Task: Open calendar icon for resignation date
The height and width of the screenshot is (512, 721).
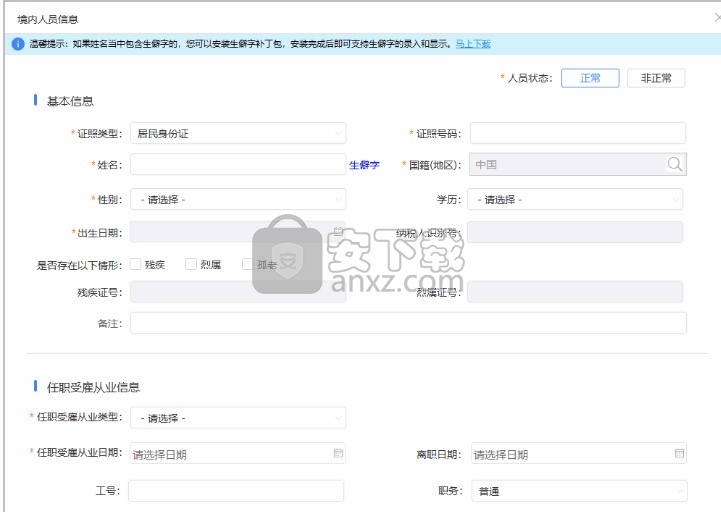Action: click(x=679, y=454)
